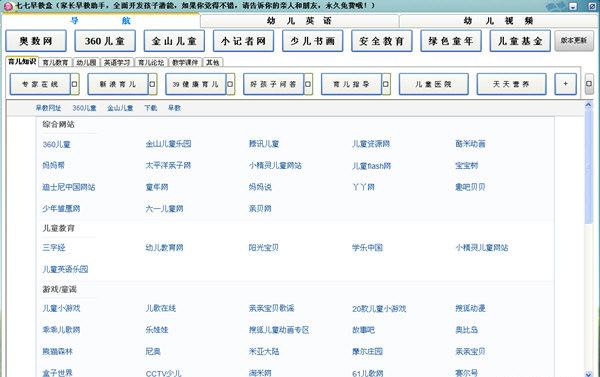The width and height of the screenshot is (600, 377).
Task: Switch to the 导航 main tab
Action: pyautogui.click(x=101, y=21)
